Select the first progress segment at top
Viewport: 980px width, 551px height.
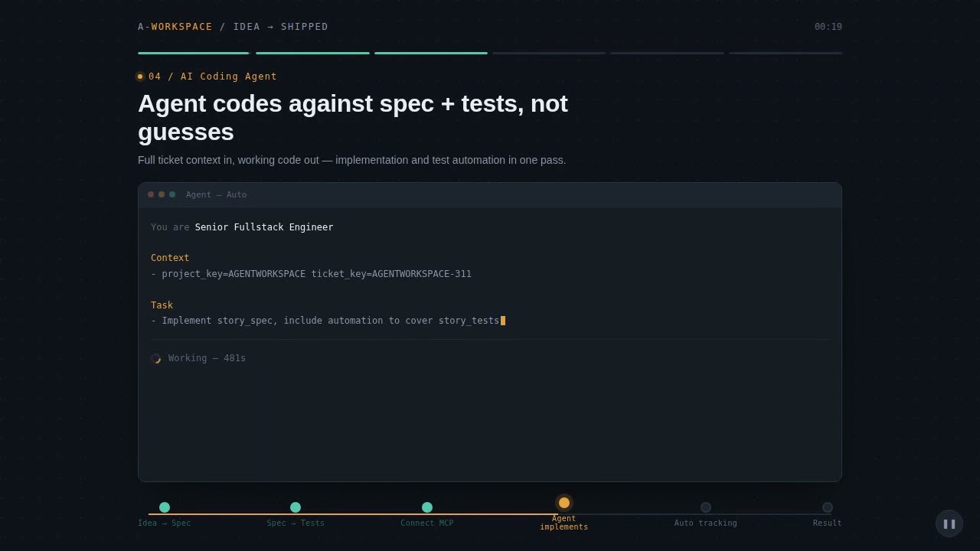coord(194,54)
